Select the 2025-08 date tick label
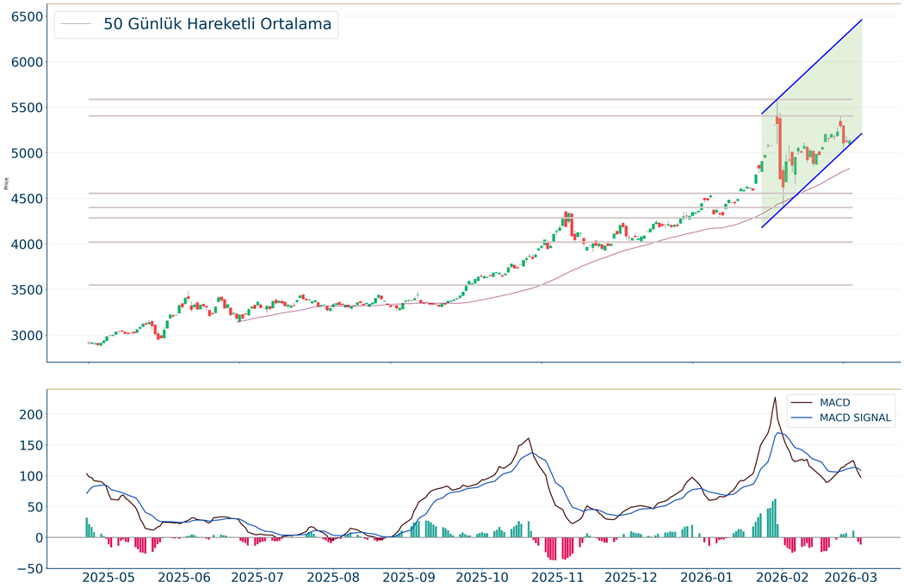This screenshot has width=904, height=588. point(334,578)
